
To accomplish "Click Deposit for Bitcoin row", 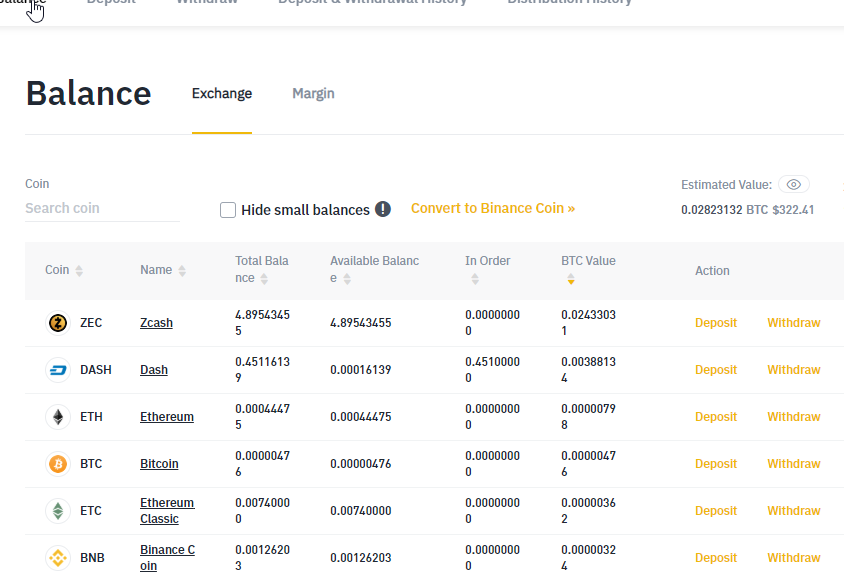I will (716, 464).
